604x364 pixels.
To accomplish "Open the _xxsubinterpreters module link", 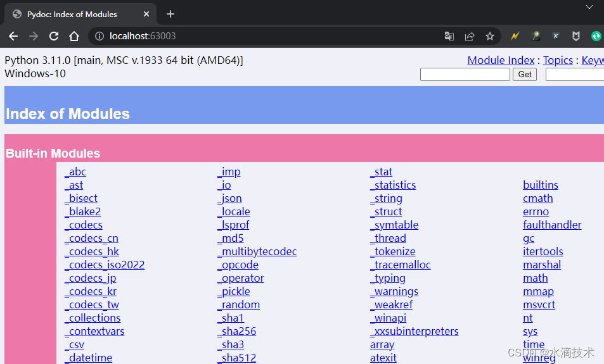I will click(x=414, y=331).
